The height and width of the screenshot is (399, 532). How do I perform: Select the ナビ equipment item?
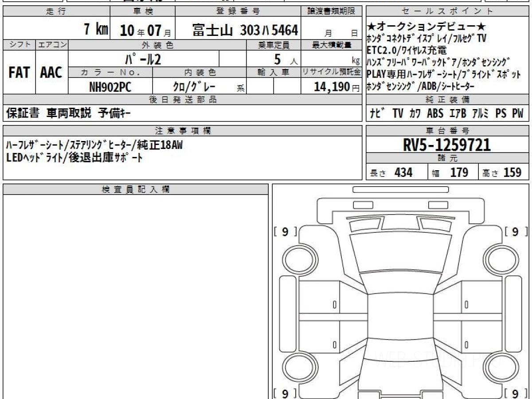377,113
